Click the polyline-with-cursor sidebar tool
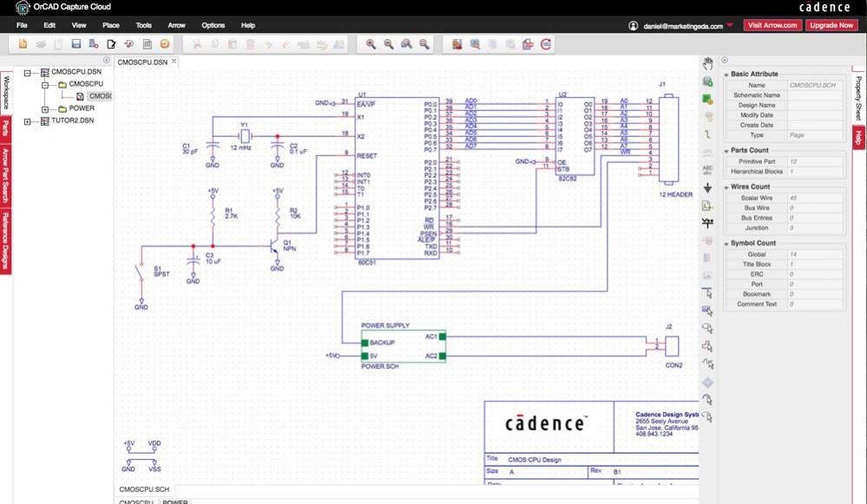The width and height of the screenshot is (867, 504). click(x=708, y=363)
